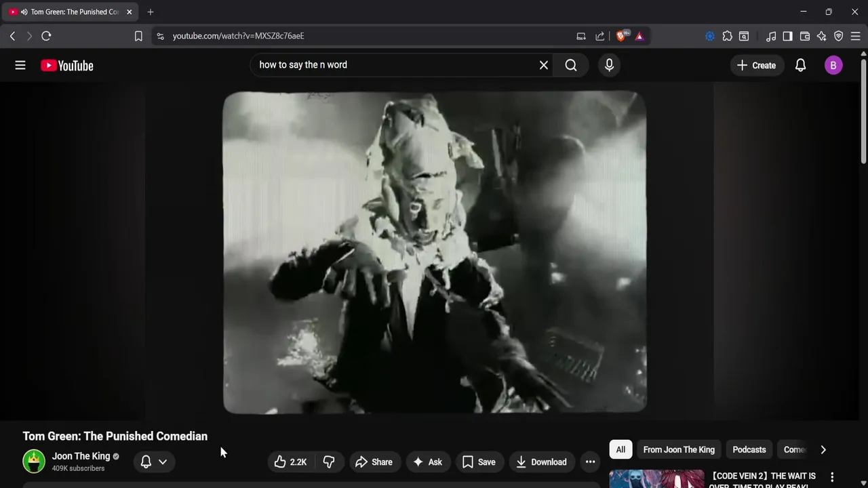Open subscription notification bell dropdown

coord(154,462)
